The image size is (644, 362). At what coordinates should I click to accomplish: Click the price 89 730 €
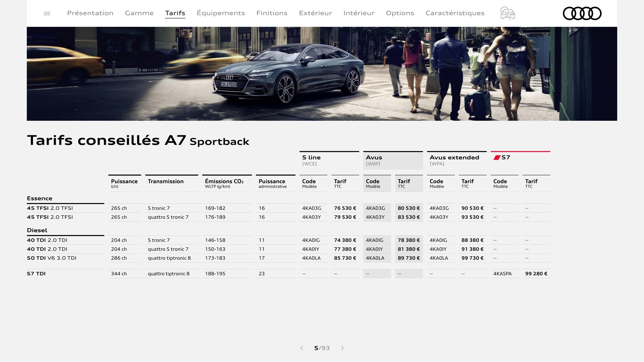click(x=409, y=258)
